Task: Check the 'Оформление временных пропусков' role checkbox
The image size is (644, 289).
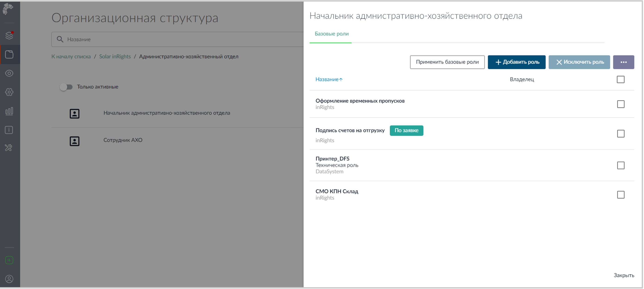Action: (621, 104)
